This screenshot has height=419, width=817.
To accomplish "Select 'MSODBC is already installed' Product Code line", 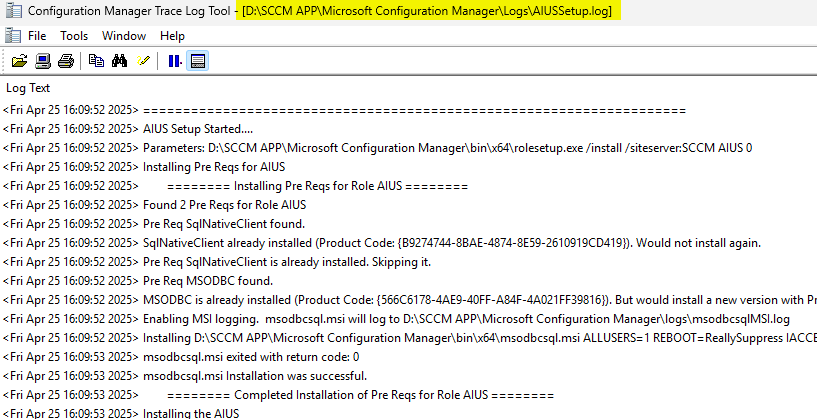I will (408, 300).
